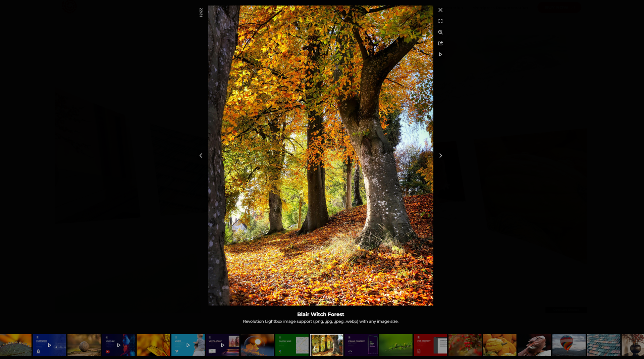
Task: Open the VAST & VMAP thumbnail
Action: 223,345
